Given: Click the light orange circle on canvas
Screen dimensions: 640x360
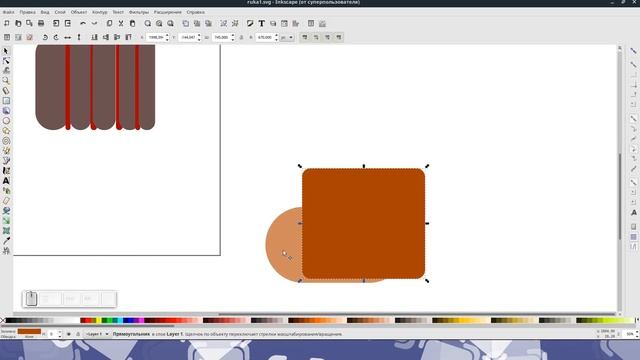Looking at the screenshot, I should coord(284,245).
